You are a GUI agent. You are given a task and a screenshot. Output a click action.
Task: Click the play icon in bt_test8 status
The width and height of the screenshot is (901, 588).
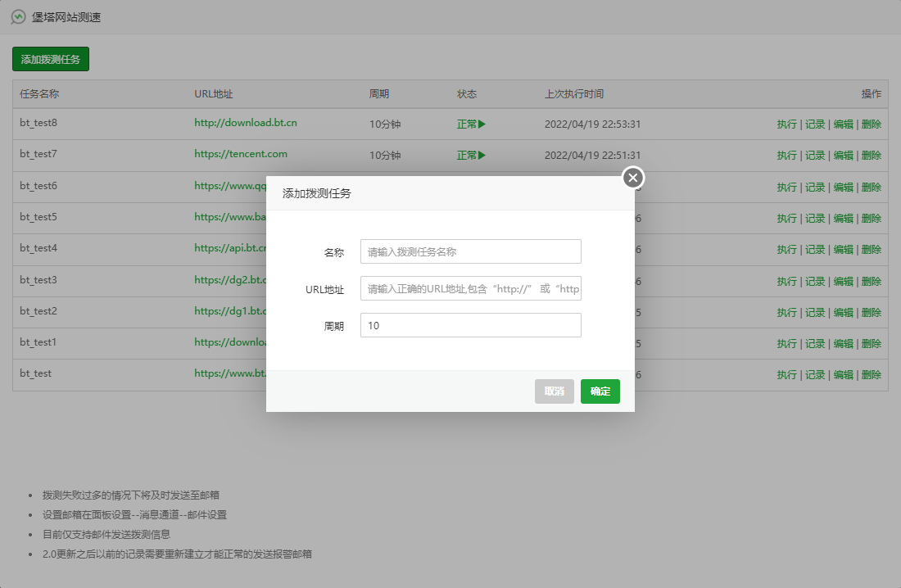482,124
